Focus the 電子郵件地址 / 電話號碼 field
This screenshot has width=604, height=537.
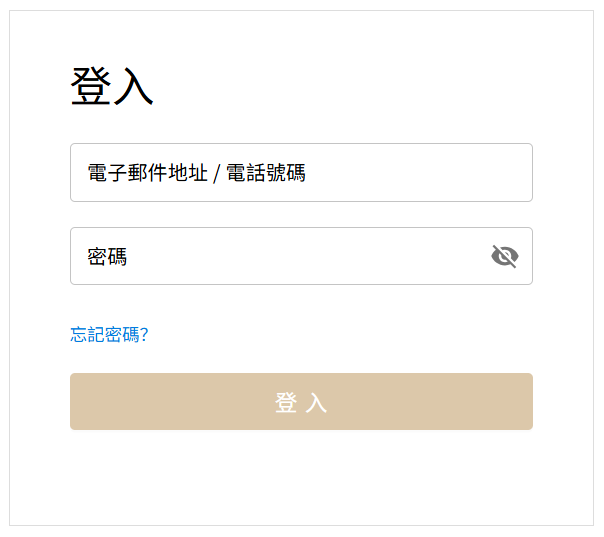pyautogui.click(x=300, y=173)
